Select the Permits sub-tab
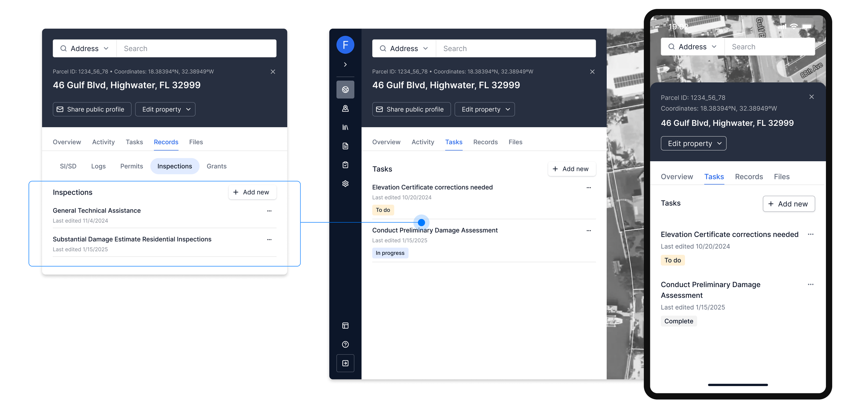Viewport: 868px width, 408px height. point(131,166)
